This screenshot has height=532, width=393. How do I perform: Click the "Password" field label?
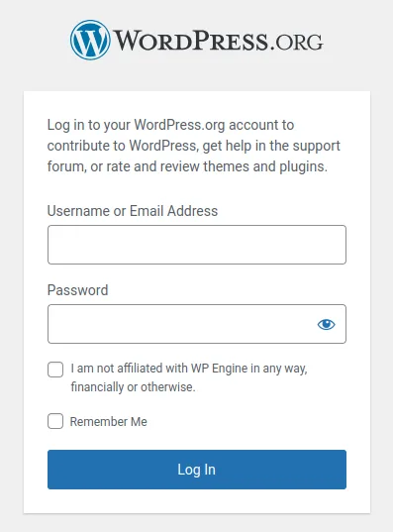pos(77,290)
